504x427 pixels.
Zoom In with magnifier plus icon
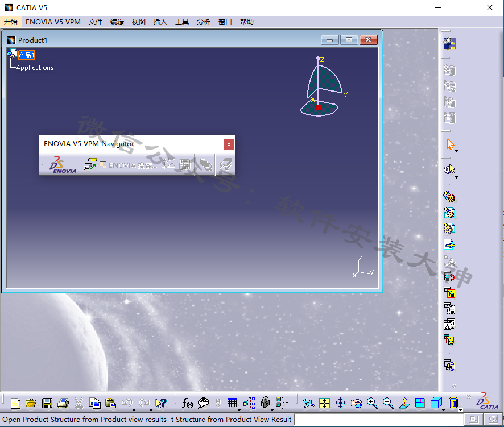click(x=372, y=403)
